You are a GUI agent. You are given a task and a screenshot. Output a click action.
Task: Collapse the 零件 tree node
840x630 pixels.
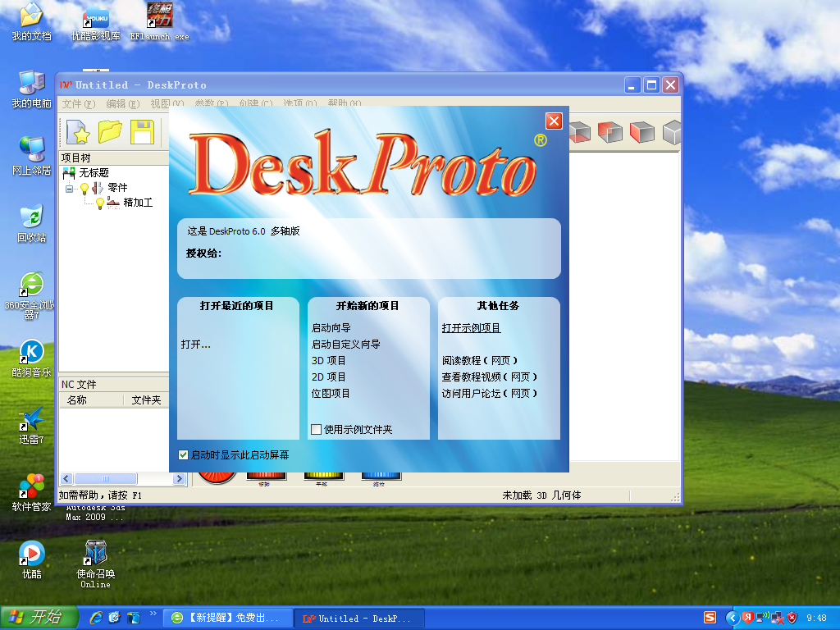pyautogui.click(x=69, y=189)
